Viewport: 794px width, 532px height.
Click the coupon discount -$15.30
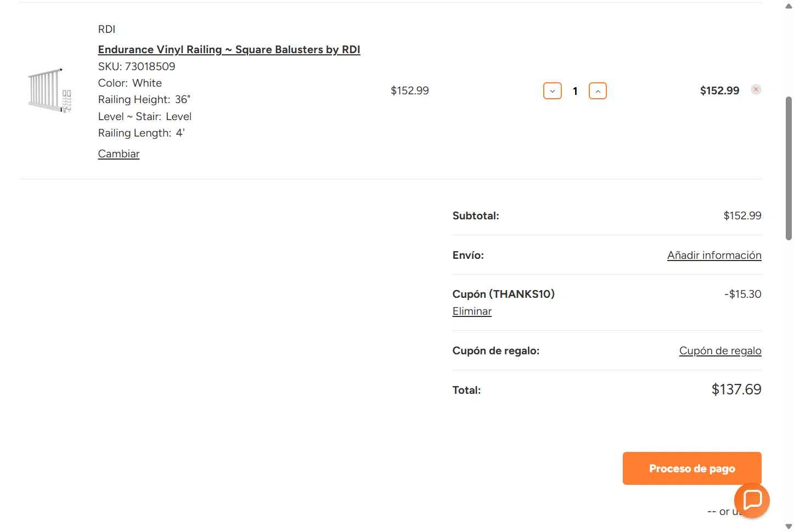coord(742,294)
